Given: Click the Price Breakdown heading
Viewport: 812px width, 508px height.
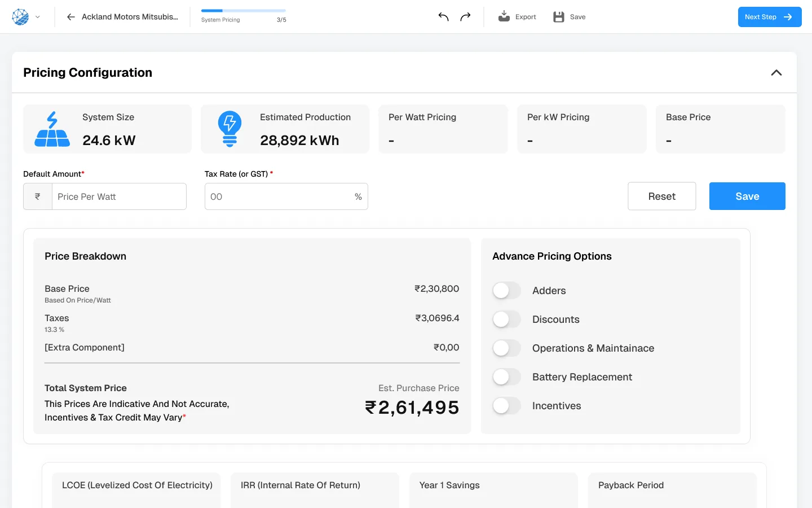Looking at the screenshot, I should [x=86, y=256].
